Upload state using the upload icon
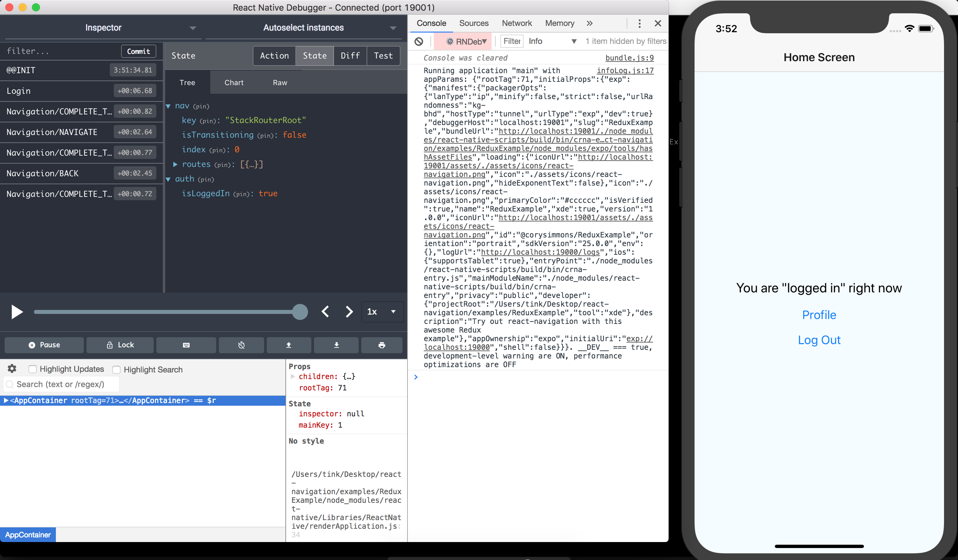The image size is (958, 560). (288, 345)
